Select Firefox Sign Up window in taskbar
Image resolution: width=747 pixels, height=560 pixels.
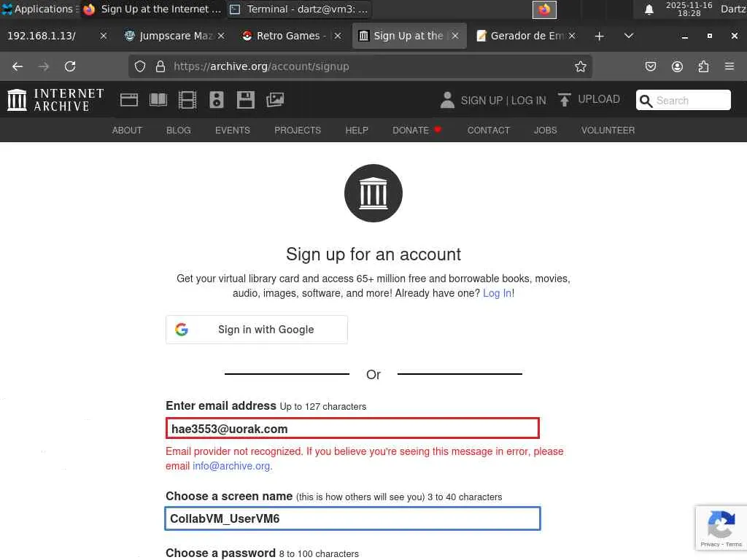point(152,9)
